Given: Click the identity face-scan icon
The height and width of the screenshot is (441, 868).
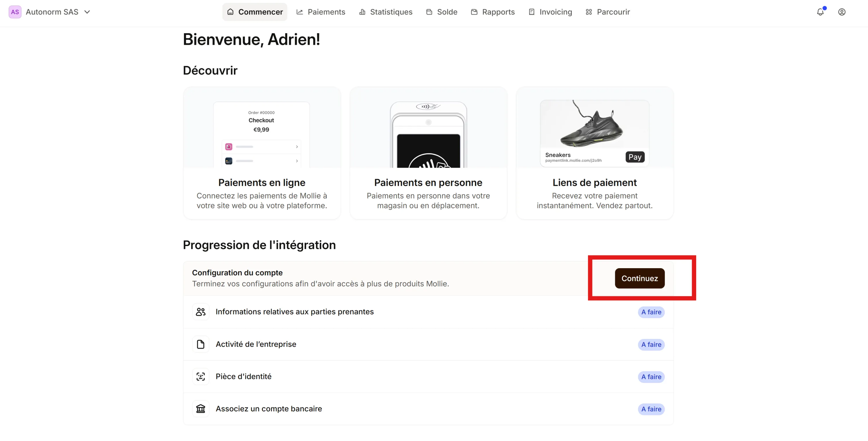Looking at the screenshot, I should click(x=201, y=376).
